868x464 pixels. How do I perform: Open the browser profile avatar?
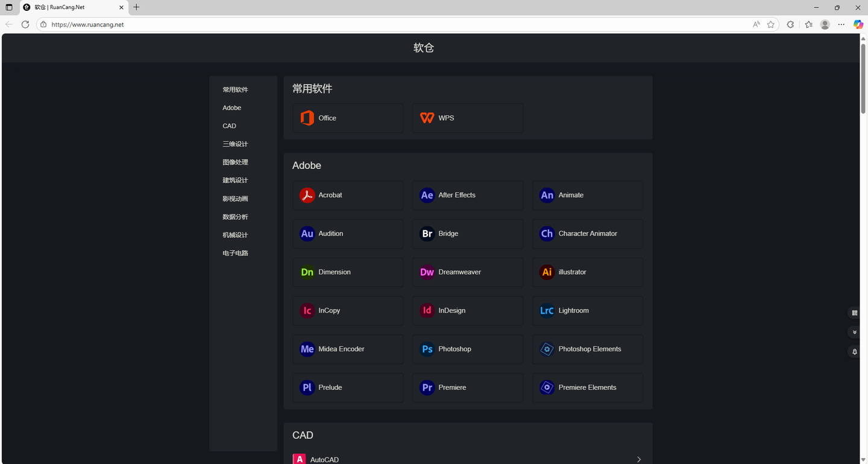tap(825, 25)
